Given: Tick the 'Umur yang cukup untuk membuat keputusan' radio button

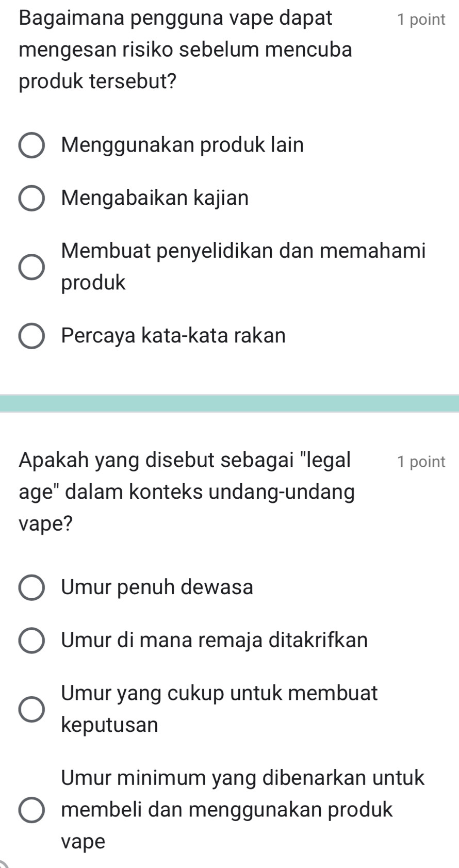Looking at the screenshot, I should tap(31, 709).
